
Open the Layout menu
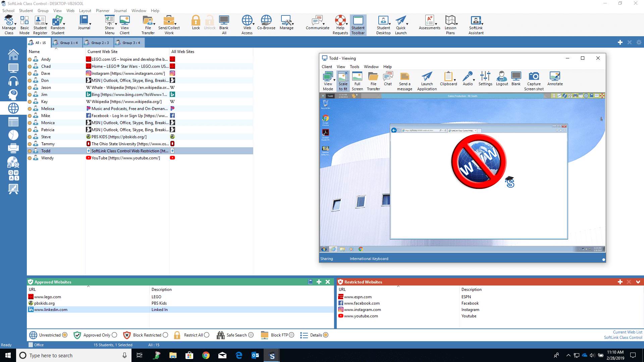point(85,11)
